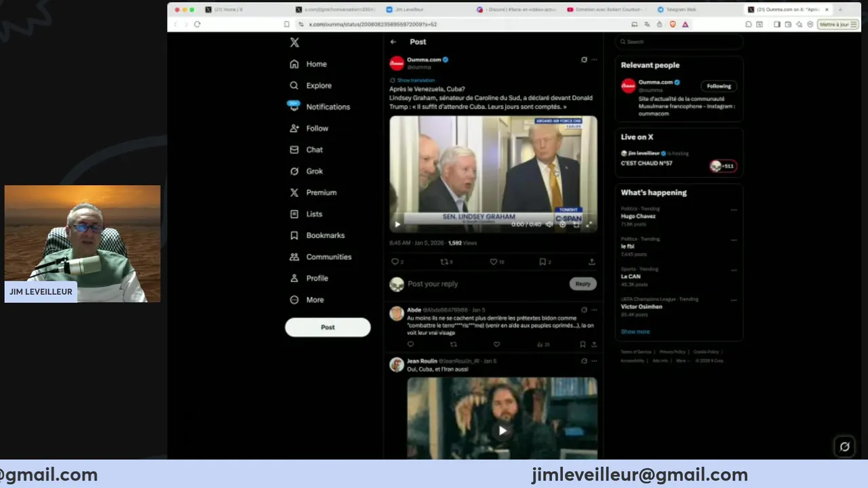
Task: Click Grok icon on Abde's reply
Action: coord(584,310)
